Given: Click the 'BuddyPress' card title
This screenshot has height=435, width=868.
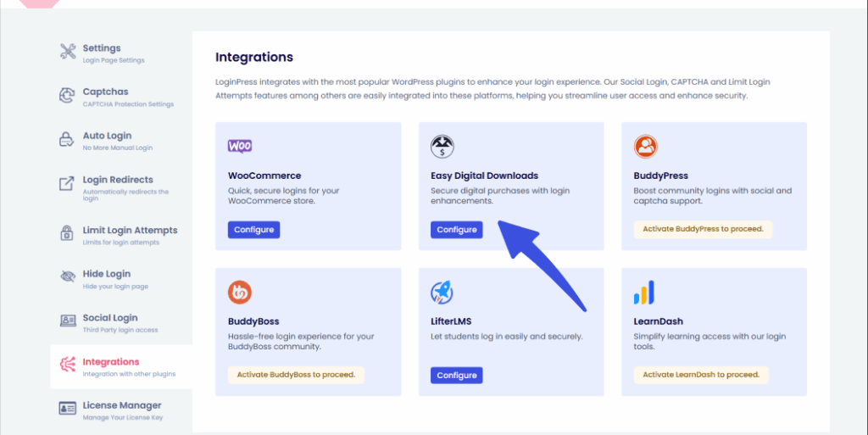Looking at the screenshot, I should pyautogui.click(x=661, y=176).
